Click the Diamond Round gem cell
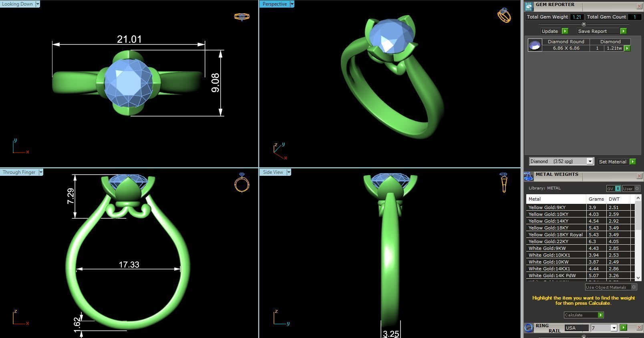Viewport: 644px width, 338px height. (x=566, y=42)
